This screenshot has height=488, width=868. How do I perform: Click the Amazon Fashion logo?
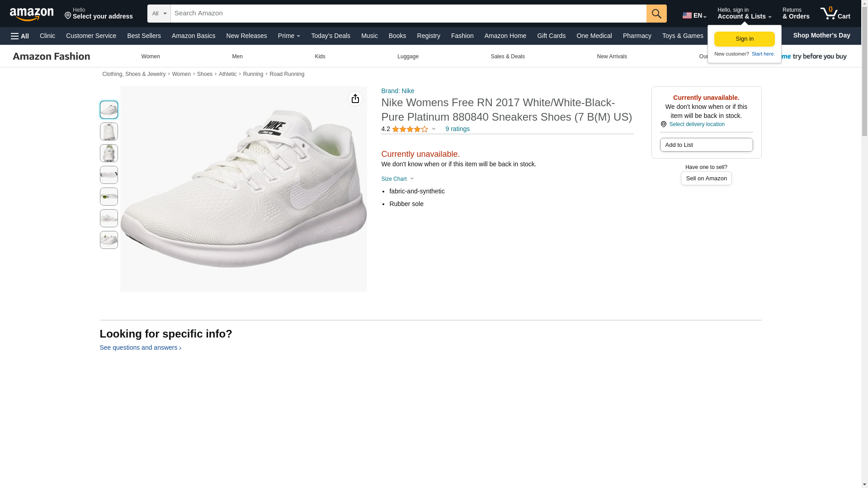tap(52, 56)
